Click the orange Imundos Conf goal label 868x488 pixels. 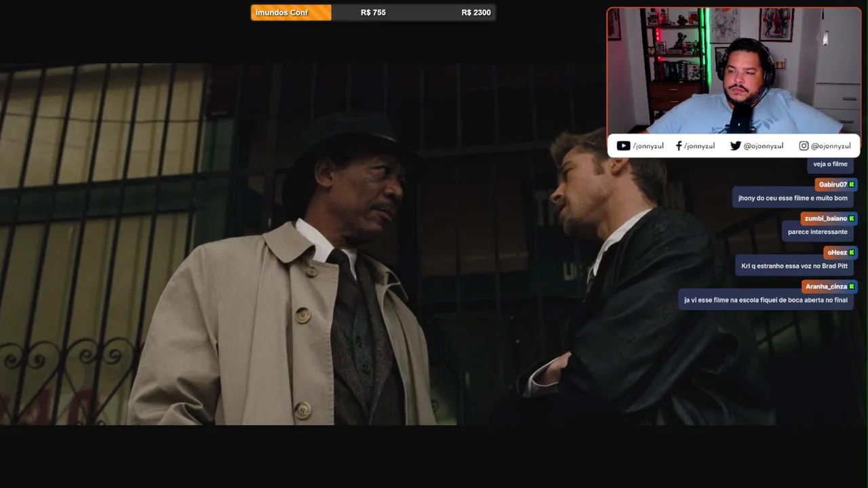click(x=291, y=12)
